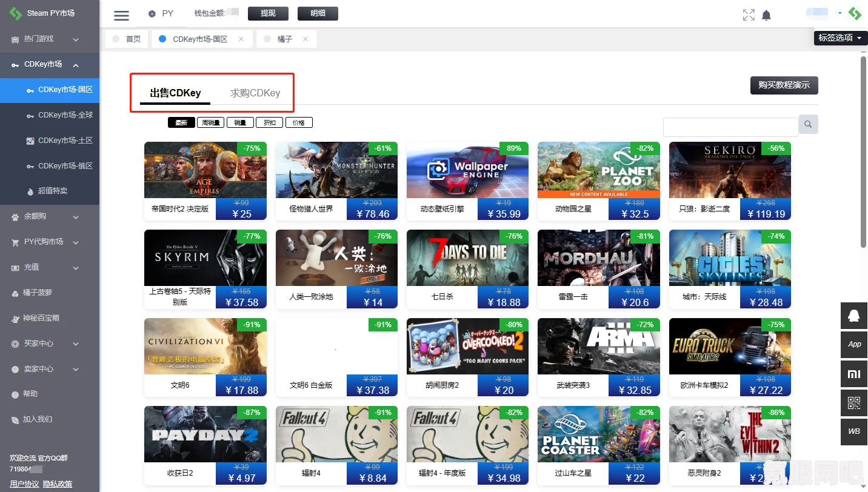Open the user account dropdown arrow
Screen dimensions: 868x492
840,13
